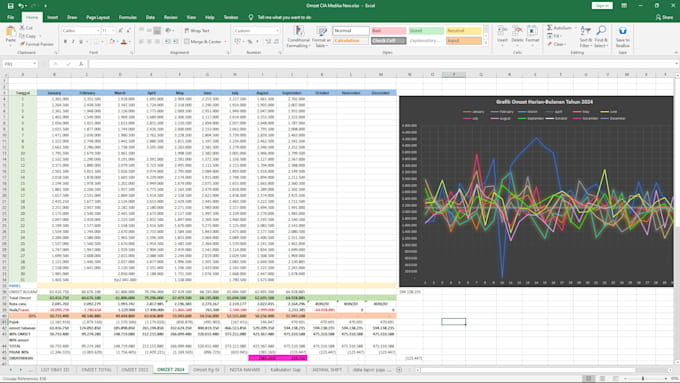Apply the Good cell style
Image resolution: width=680 pixels, height=383 pixels.
pos(426,31)
